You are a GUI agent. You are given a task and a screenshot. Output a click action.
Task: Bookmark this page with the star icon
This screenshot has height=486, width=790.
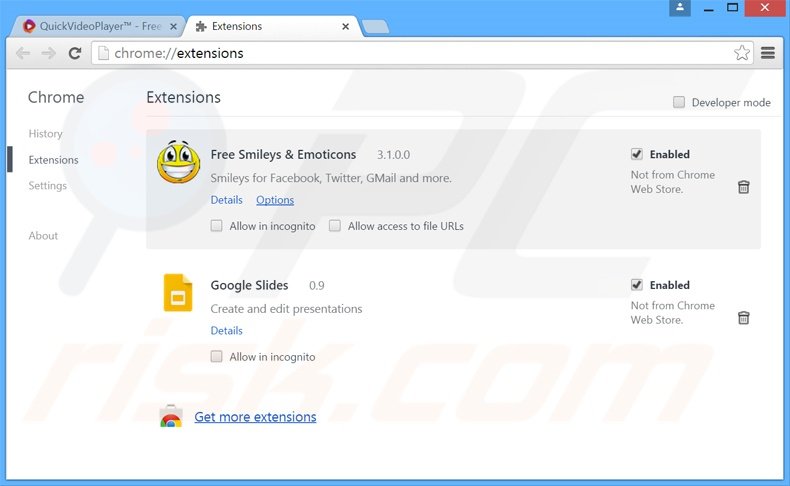click(x=742, y=52)
